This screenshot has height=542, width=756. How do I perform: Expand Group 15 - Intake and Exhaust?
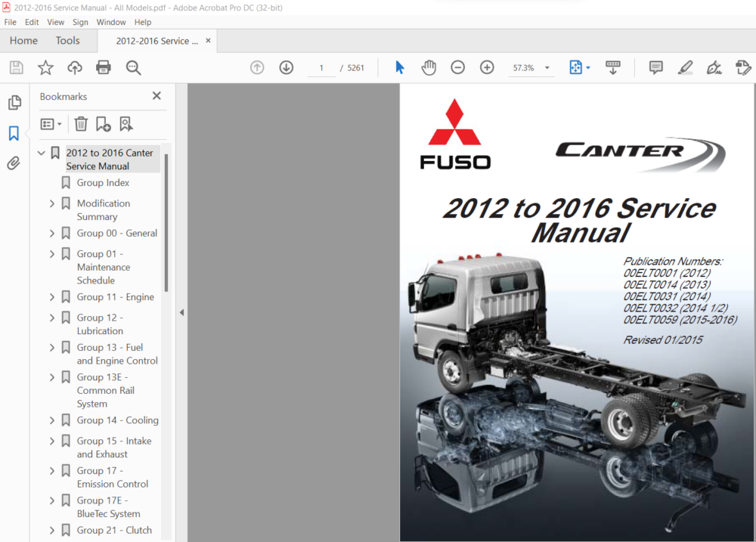click(52, 441)
